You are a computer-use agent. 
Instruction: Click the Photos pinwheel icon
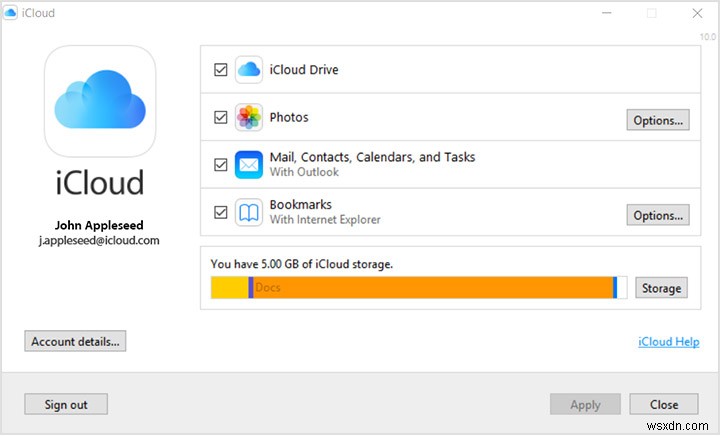248,118
